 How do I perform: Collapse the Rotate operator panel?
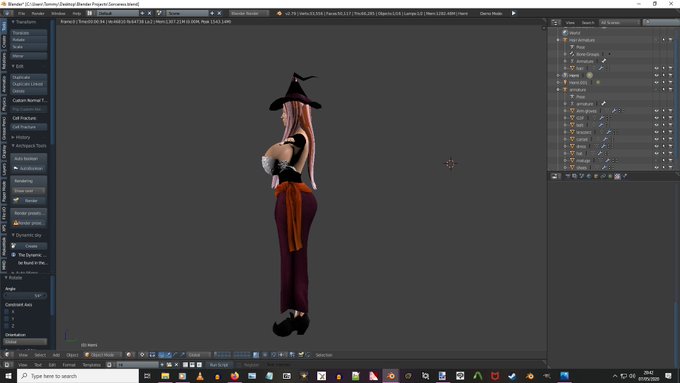(13, 278)
